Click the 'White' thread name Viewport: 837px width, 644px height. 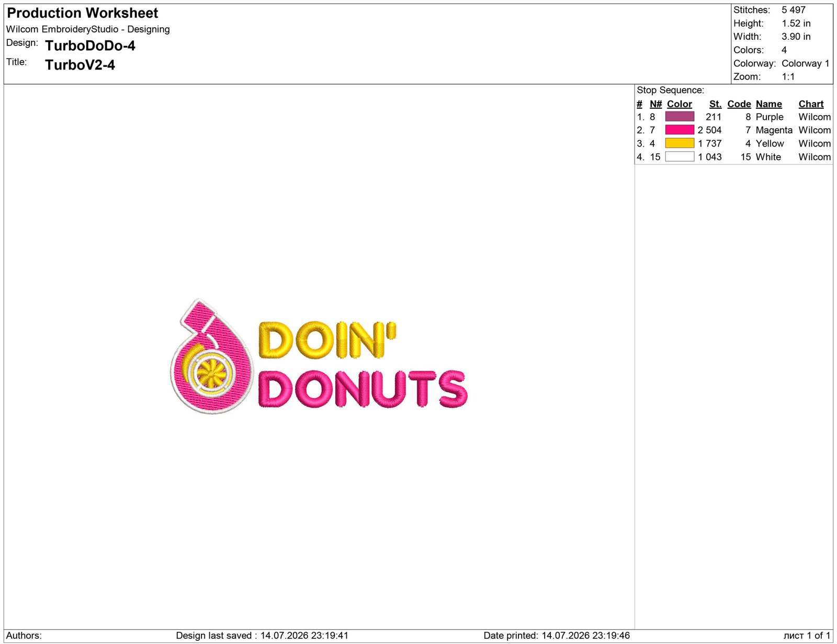(768, 157)
